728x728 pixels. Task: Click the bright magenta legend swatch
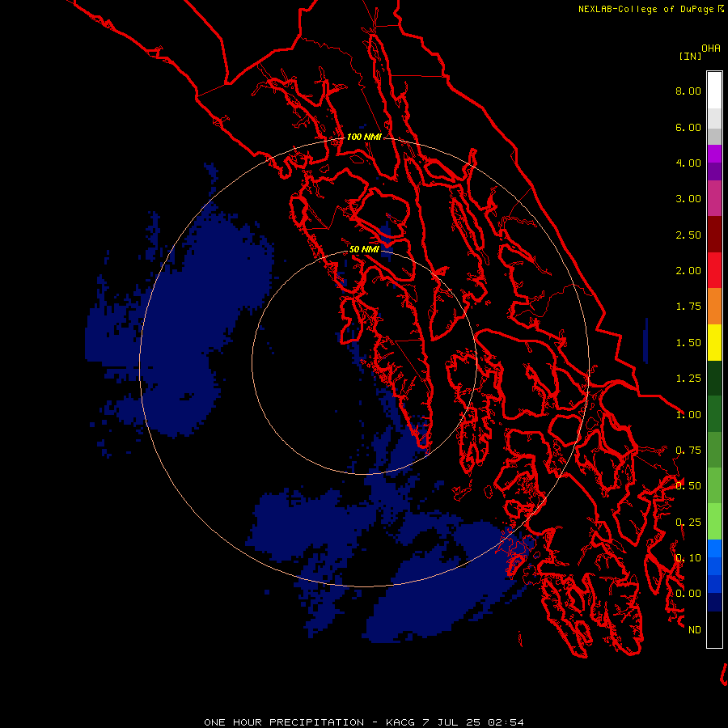(714, 154)
